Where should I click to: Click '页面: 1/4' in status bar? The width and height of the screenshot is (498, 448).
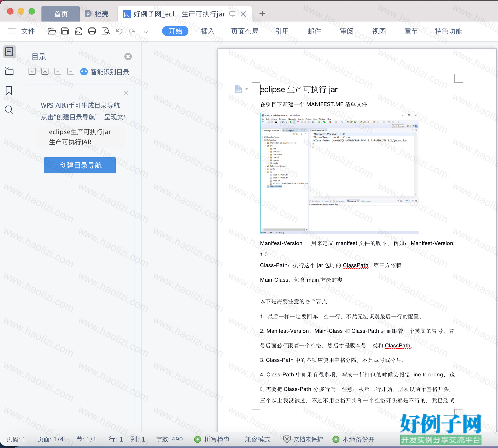[51, 439]
